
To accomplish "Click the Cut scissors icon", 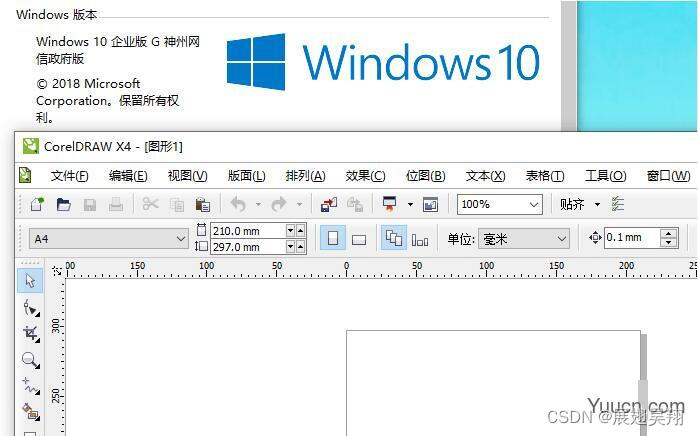I will click(x=150, y=204).
